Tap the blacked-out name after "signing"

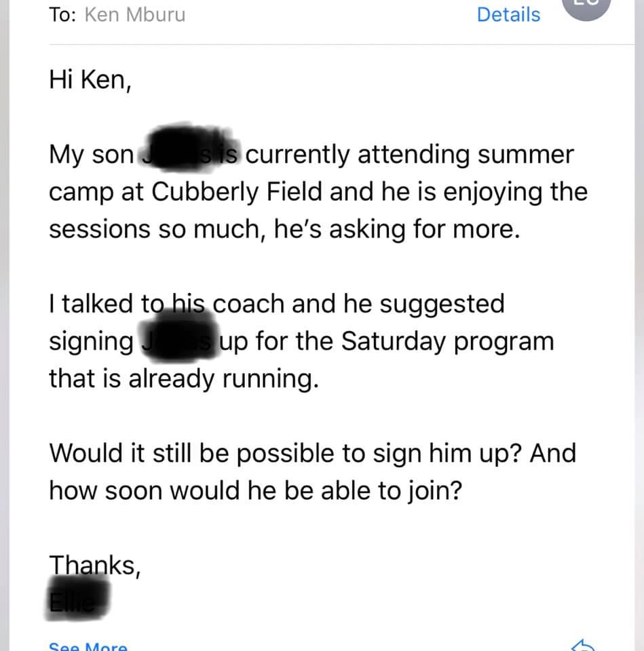pyautogui.click(x=176, y=340)
